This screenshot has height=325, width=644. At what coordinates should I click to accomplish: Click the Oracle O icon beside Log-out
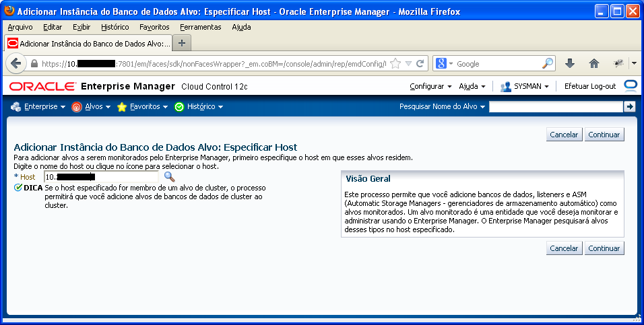pos(630,85)
